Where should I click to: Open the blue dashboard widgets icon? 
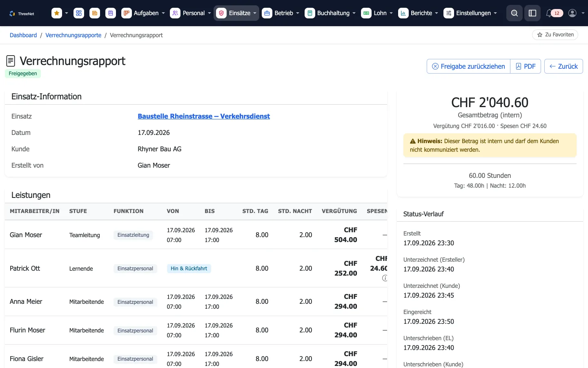click(79, 13)
